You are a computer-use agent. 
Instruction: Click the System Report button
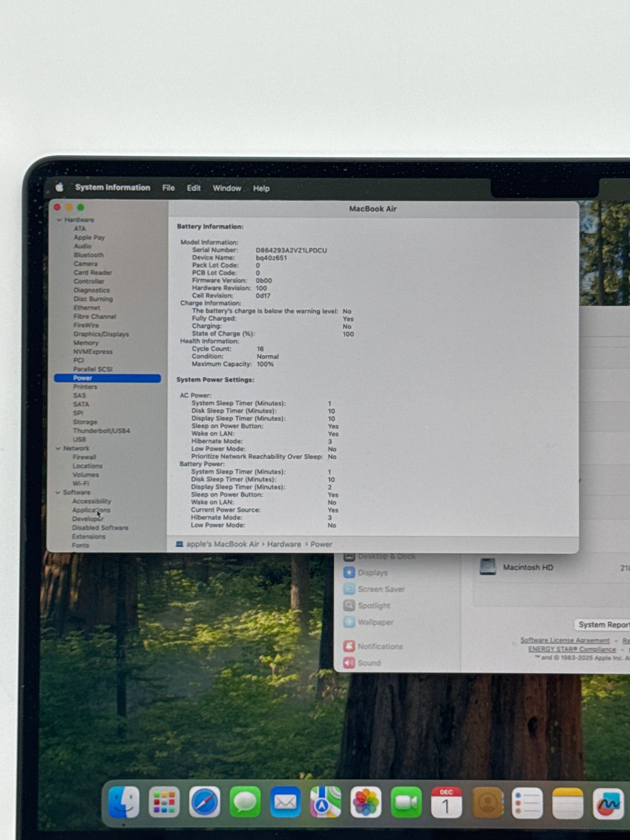[x=603, y=625]
